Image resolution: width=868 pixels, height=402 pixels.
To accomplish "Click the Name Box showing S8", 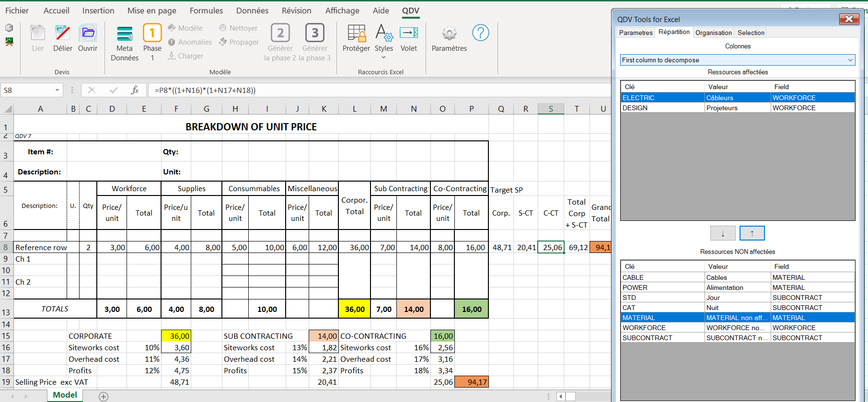I will point(27,90).
